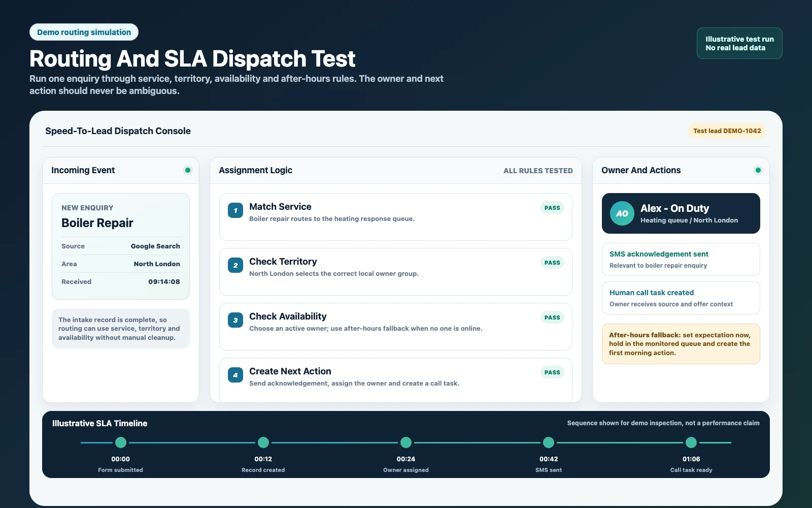Viewport: 812px width, 508px height.
Task: Click the ALL RULES TESTED label
Action: pos(538,171)
